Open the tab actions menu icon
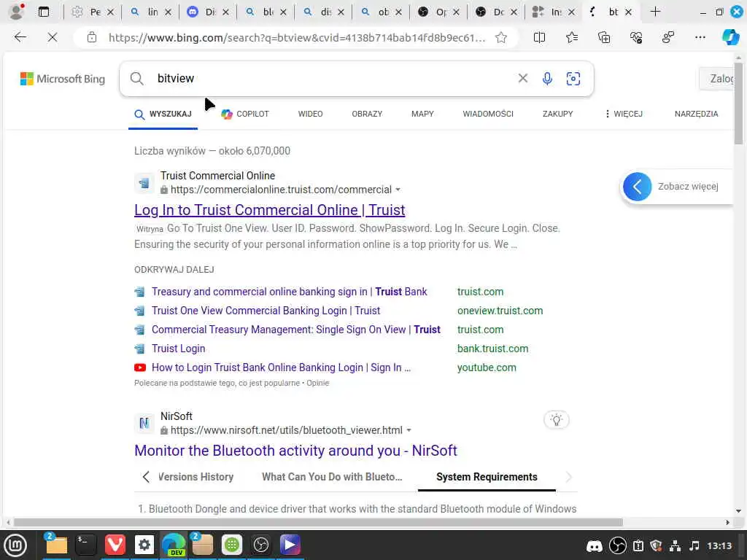This screenshot has width=747, height=560. coord(43,12)
